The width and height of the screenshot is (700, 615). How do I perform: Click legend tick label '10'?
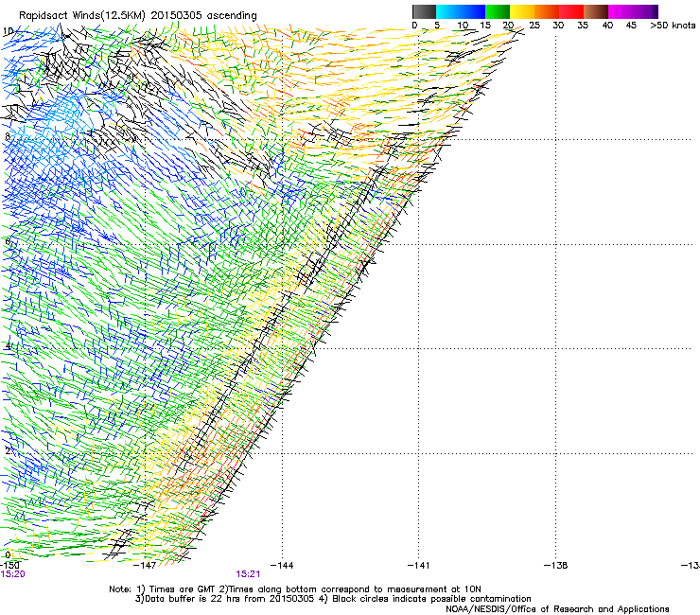(x=463, y=26)
